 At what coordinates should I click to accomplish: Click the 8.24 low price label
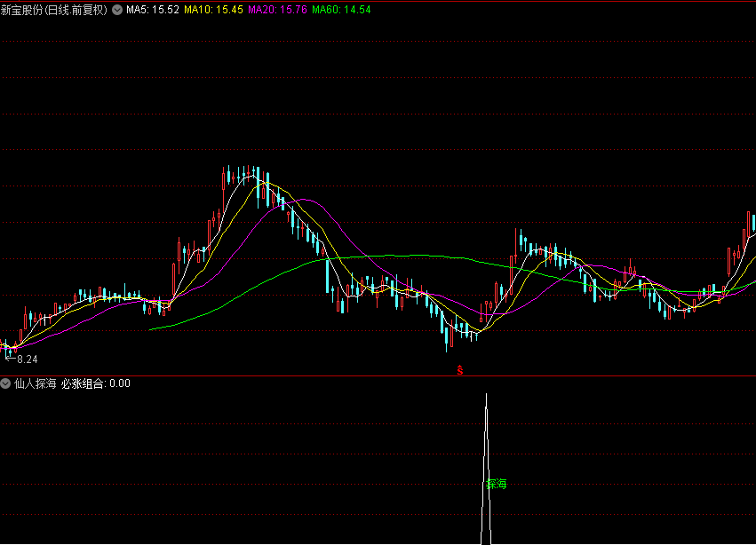point(27,359)
